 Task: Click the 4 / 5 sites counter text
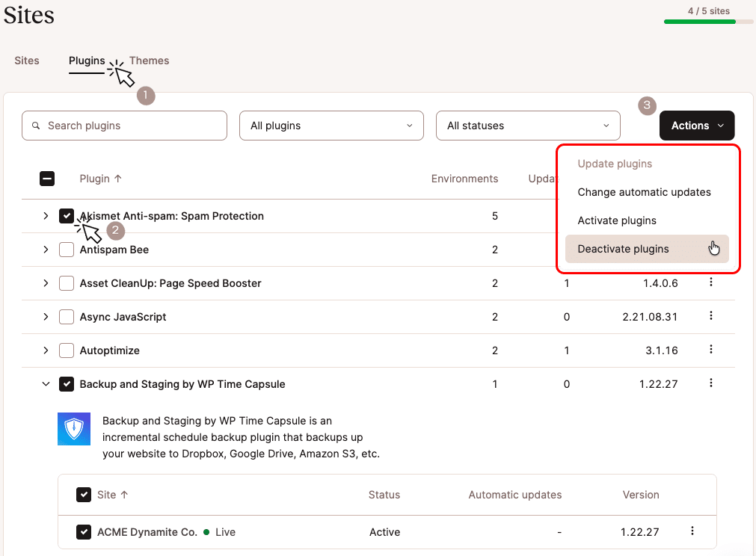[709, 11]
